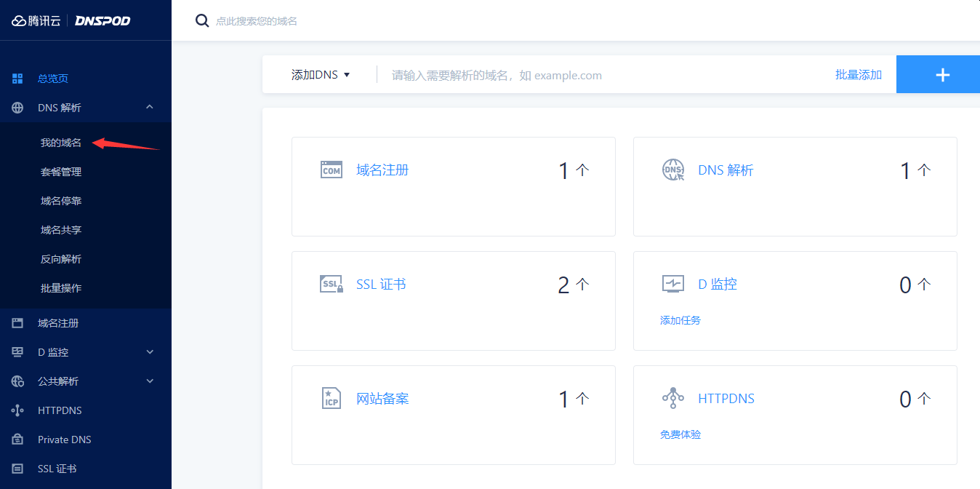This screenshot has width=980, height=489.
Task: Click the network icon on HTTPDNS card
Action: click(x=673, y=398)
